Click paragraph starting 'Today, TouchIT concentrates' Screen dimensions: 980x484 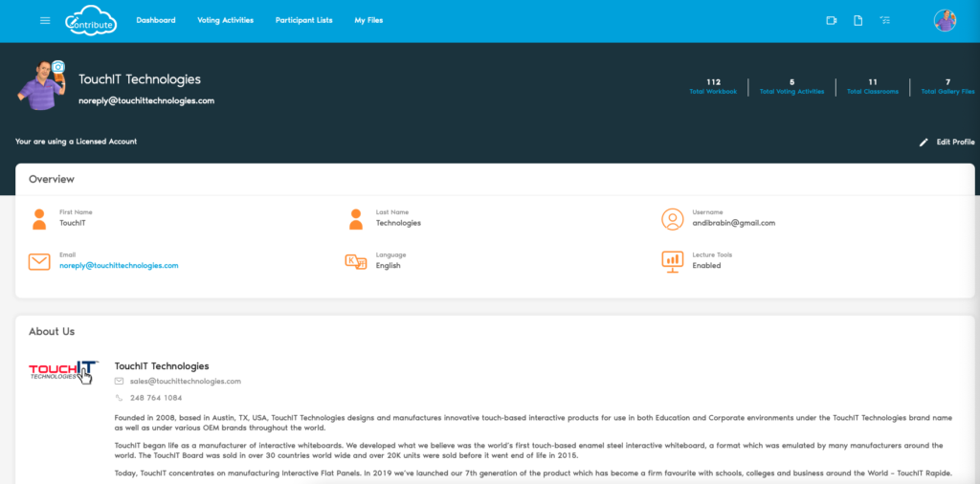(x=533, y=473)
